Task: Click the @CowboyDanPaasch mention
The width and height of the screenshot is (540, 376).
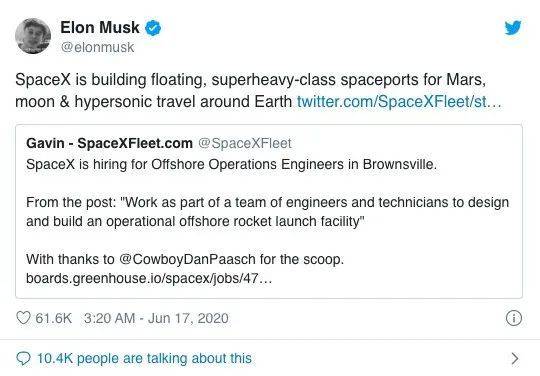Action: (x=187, y=259)
